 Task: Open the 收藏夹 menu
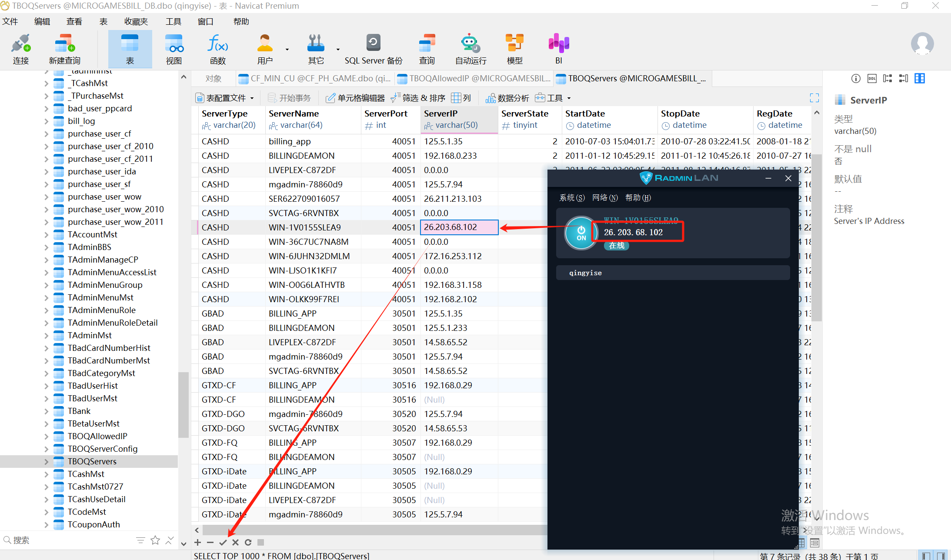coord(136,21)
